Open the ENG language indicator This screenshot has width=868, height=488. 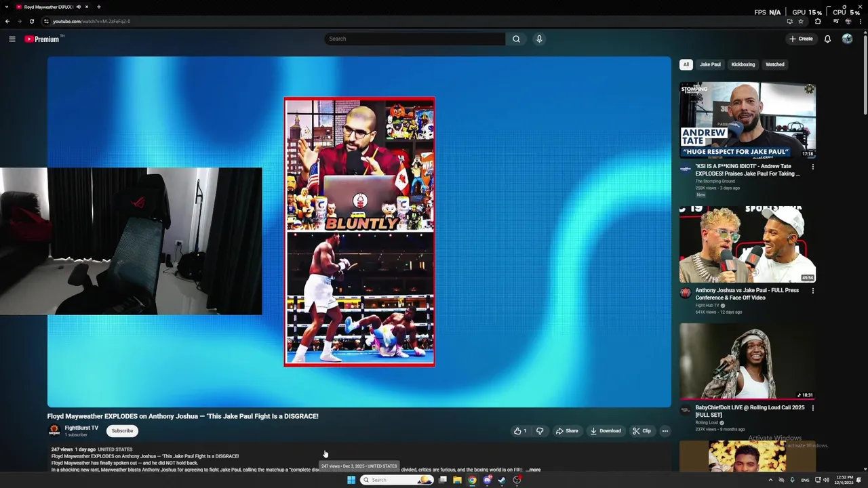click(x=805, y=480)
